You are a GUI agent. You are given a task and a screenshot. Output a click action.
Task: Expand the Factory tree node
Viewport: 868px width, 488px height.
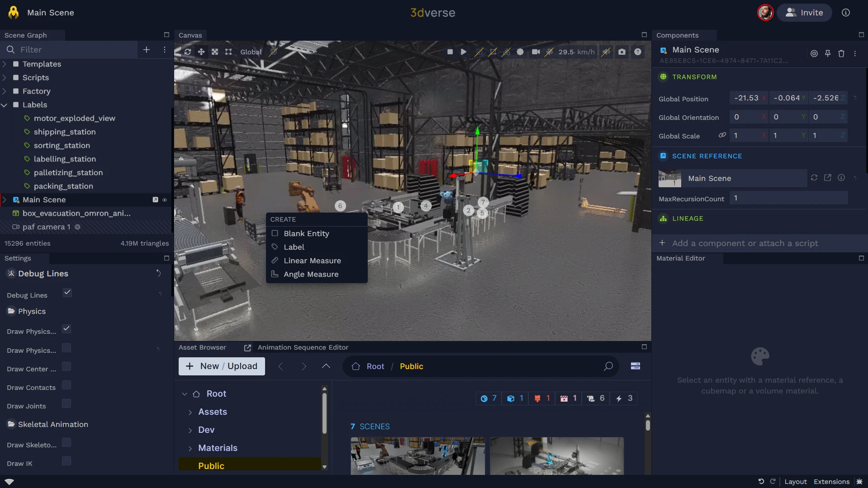point(5,91)
